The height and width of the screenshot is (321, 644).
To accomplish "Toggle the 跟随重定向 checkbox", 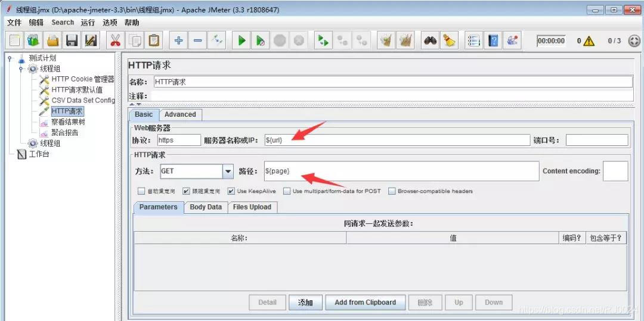I will (x=186, y=191).
